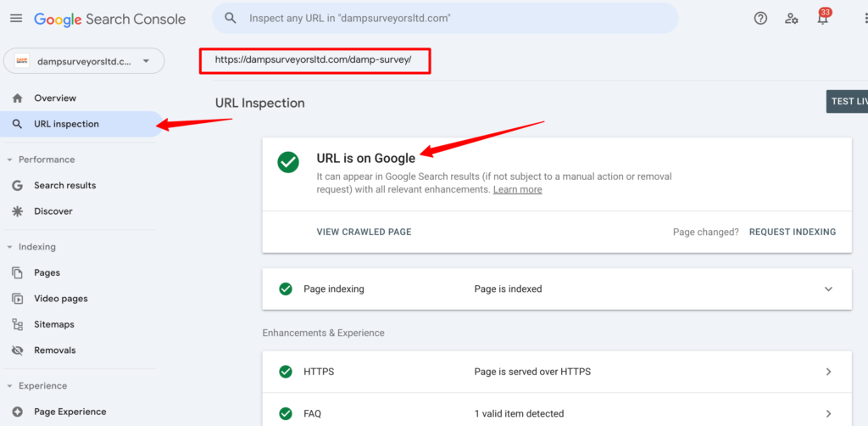Click the TEST LIVE button
The height and width of the screenshot is (426, 868).
[x=847, y=101]
